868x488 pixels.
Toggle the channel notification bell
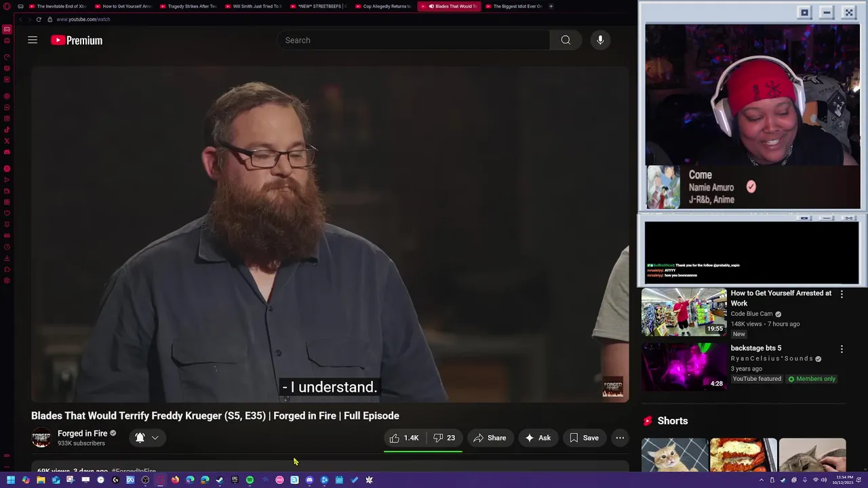tap(140, 438)
